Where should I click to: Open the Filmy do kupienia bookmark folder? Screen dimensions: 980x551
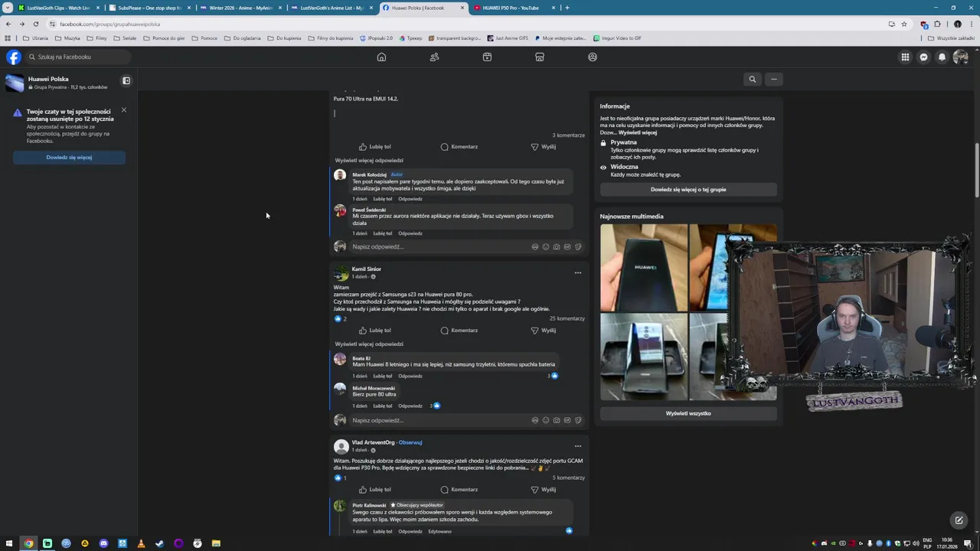click(x=331, y=37)
